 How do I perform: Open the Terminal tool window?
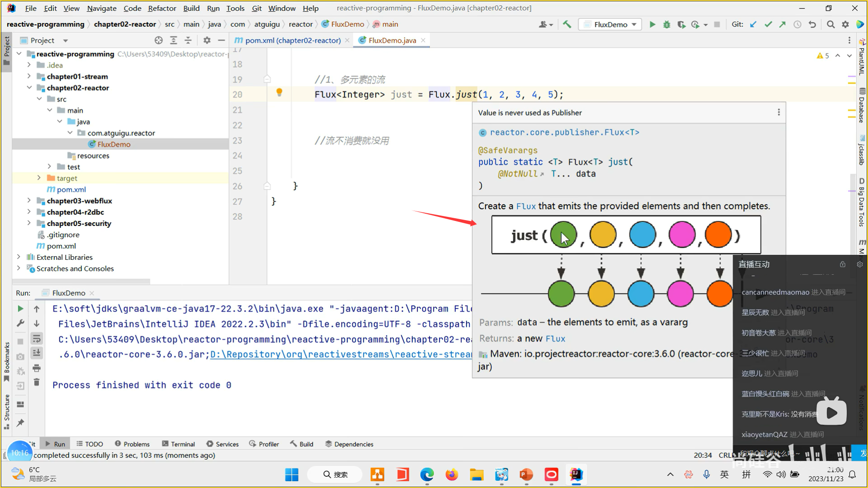179,444
